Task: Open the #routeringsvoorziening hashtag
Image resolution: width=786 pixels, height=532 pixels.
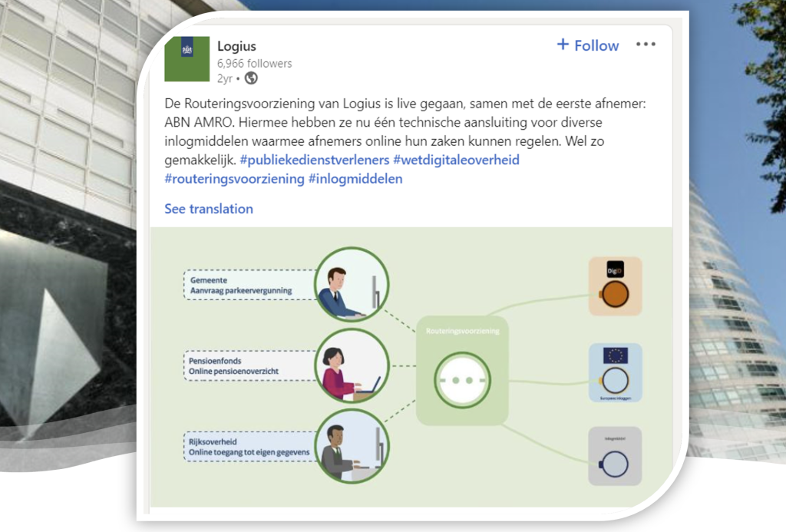Action: (x=233, y=179)
